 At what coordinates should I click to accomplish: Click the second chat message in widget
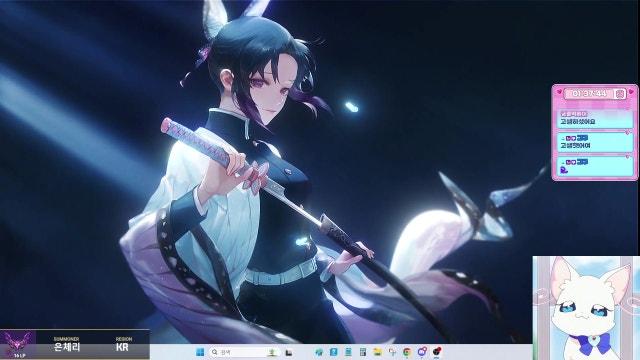[x=595, y=142]
